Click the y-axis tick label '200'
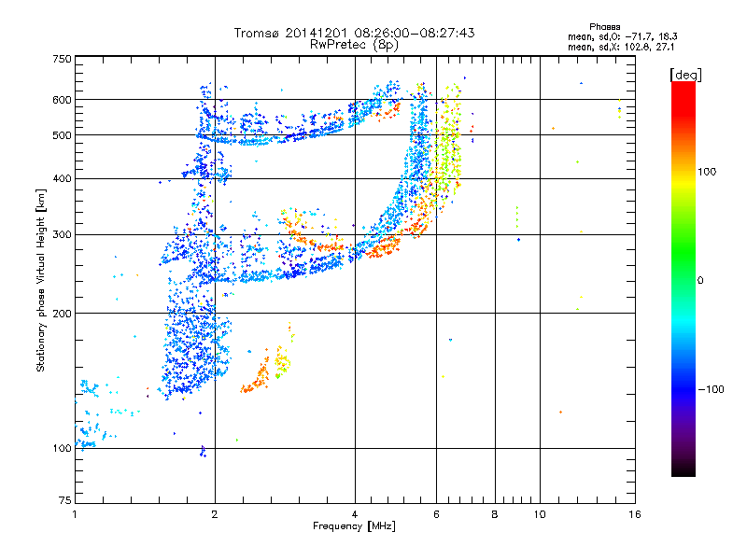 tap(63, 314)
